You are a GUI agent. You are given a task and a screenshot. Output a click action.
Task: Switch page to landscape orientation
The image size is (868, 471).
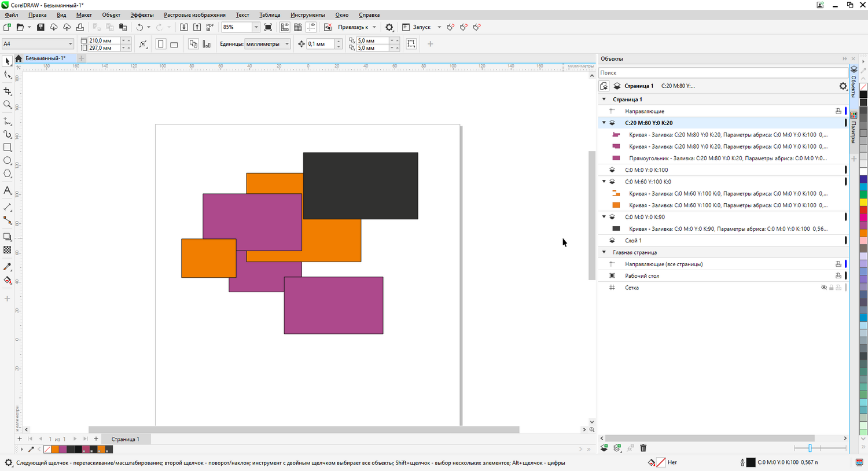point(174,44)
